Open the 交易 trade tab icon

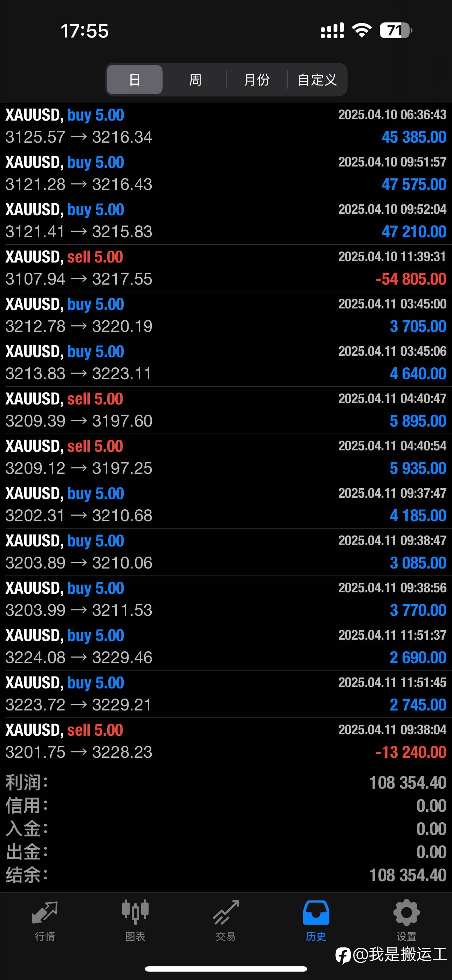pos(226,912)
